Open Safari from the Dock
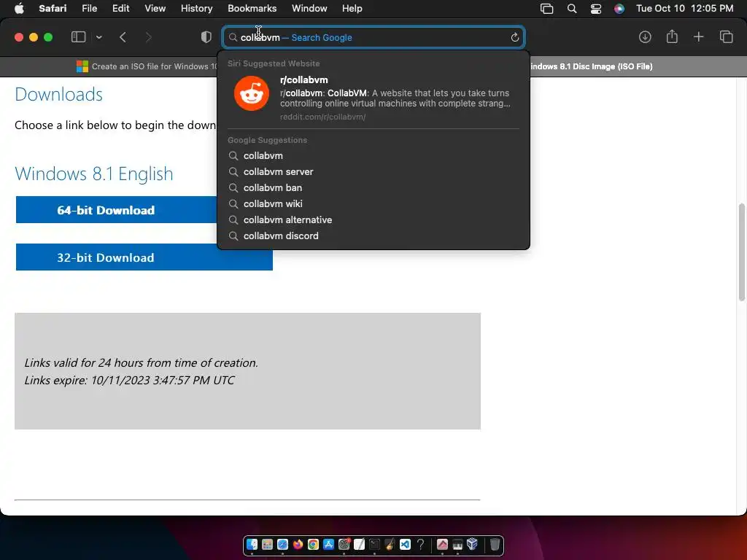The height and width of the screenshot is (560, 747). coord(282,544)
